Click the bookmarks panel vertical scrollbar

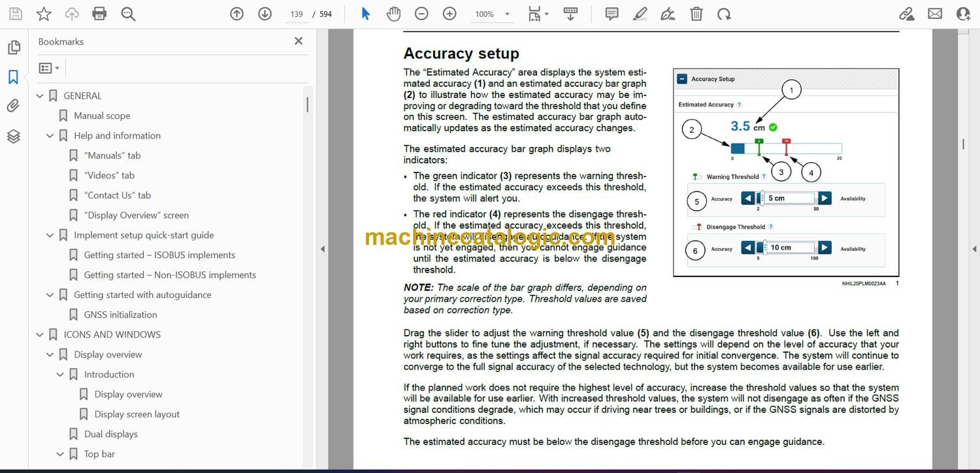307,105
